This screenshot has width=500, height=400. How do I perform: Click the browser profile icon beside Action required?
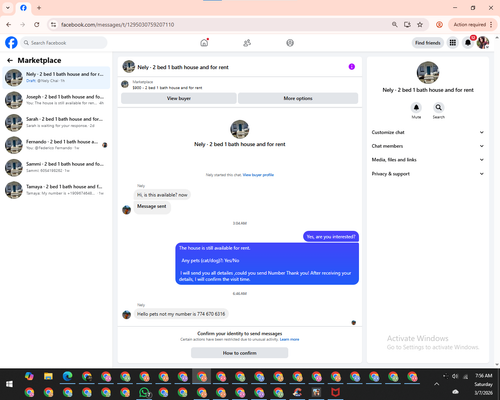pos(439,25)
